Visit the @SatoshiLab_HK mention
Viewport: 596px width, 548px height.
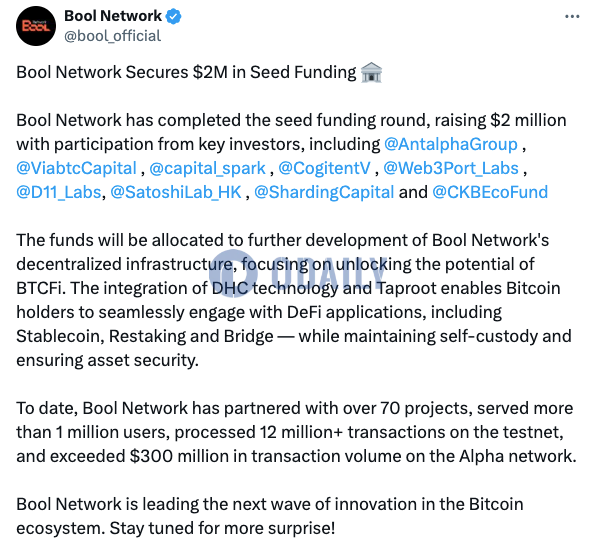tap(176, 192)
